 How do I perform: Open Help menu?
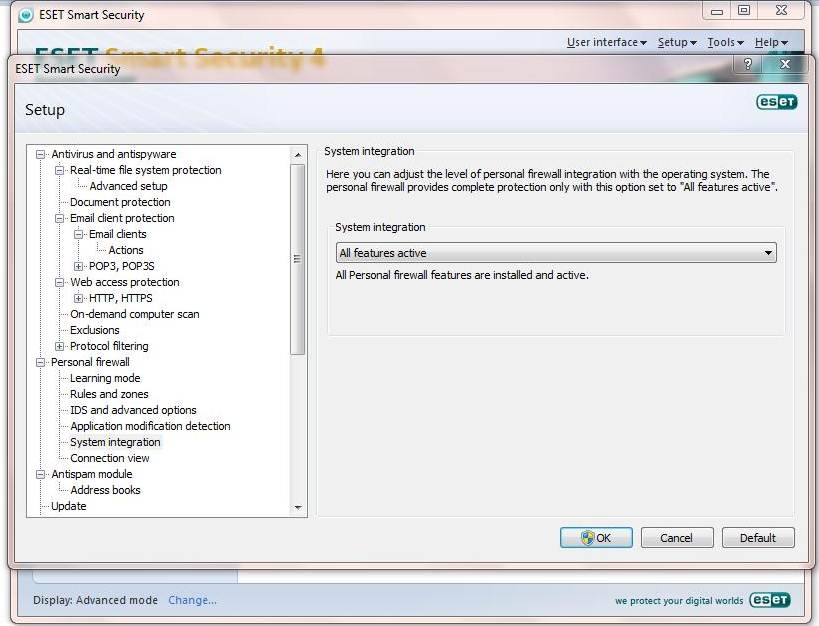pos(771,42)
